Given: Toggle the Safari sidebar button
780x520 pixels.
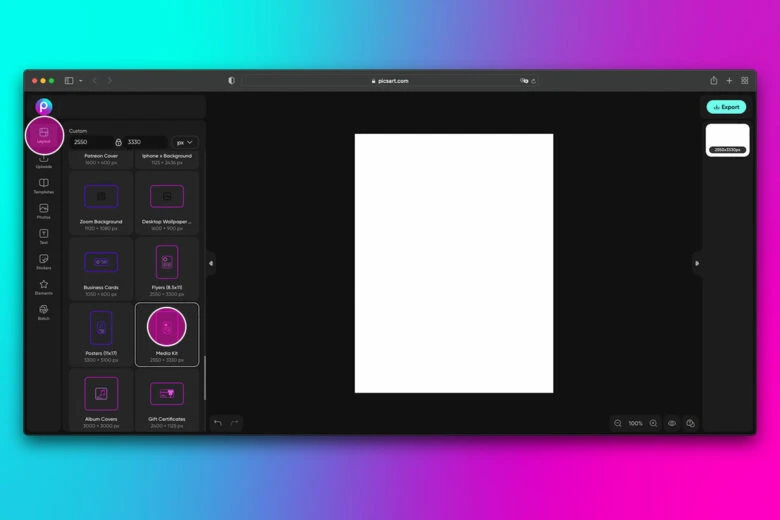Looking at the screenshot, I should 69,80.
